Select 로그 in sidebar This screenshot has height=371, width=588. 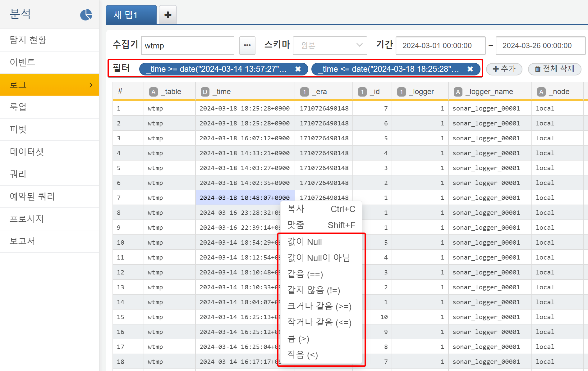[x=49, y=85]
